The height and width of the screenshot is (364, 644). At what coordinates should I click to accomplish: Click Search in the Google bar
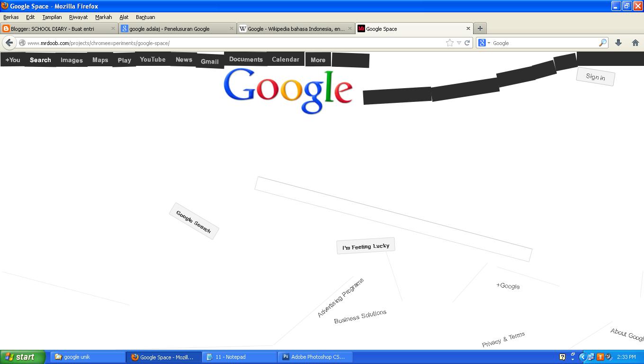click(x=40, y=60)
